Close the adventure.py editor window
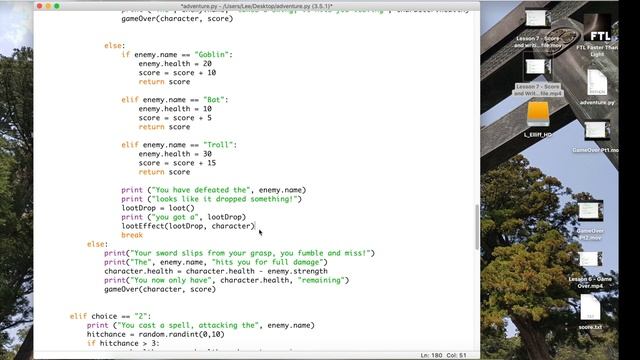640x360 pixels. point(40,6)
